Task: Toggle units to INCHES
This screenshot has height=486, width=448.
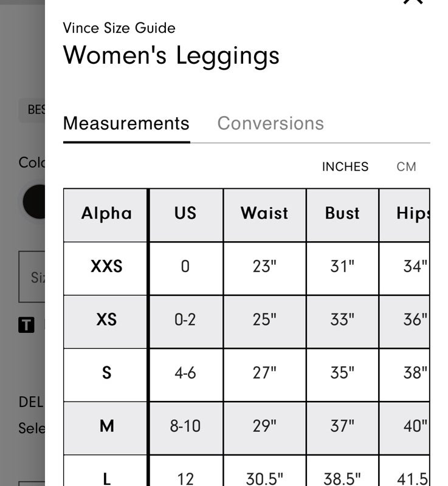Action: point(345,166)
